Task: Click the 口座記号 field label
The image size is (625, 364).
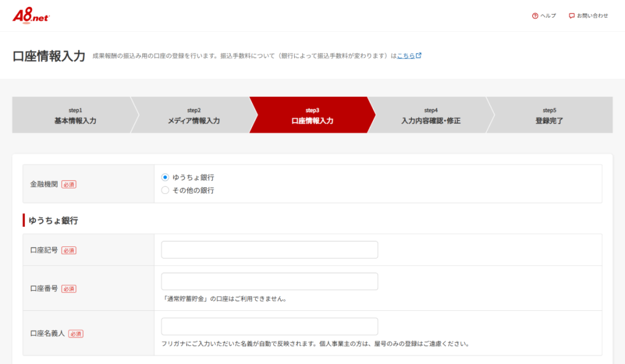Action: [x=44, y=251]
